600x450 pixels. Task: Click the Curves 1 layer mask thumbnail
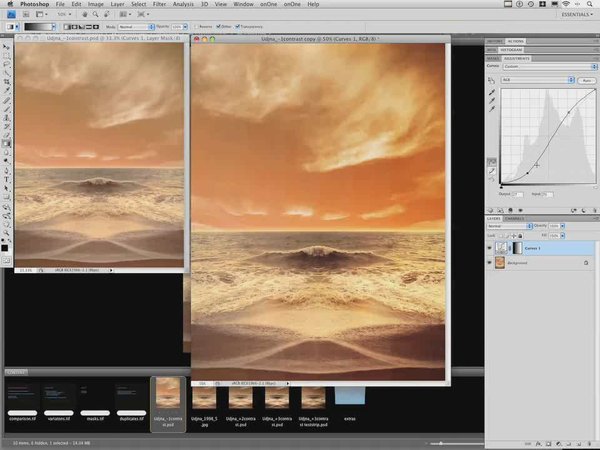516,247
